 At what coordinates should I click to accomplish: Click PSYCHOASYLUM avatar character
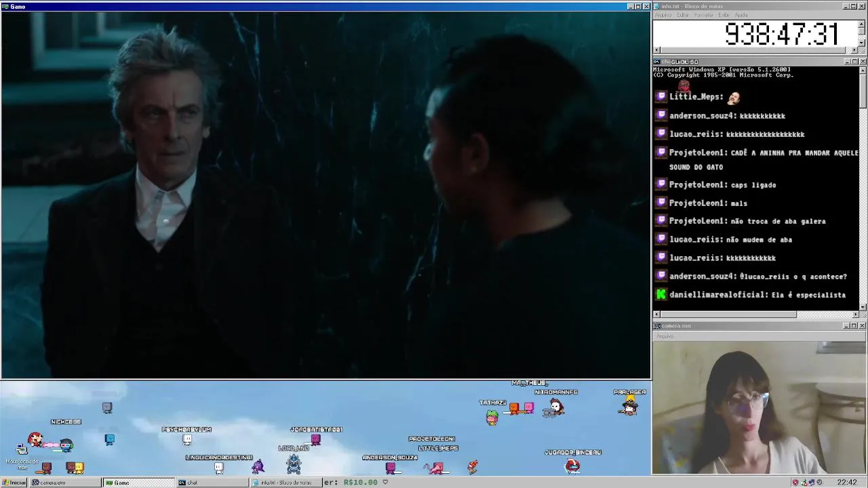pyautogui.click(x=187, y=440)
